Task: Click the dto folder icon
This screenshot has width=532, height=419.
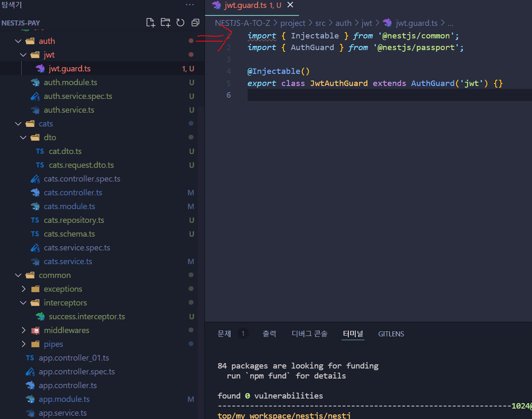Action: pyautogui.click(x=35, y=137)
